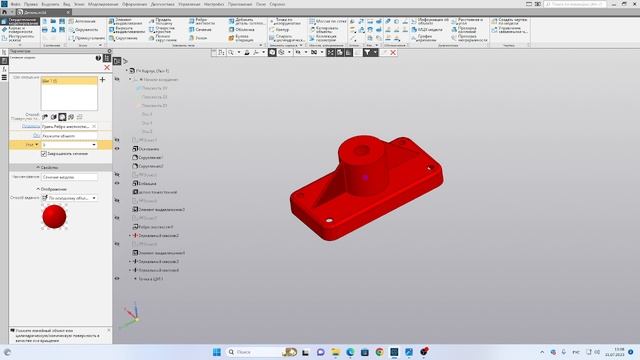Open the Правка menu
640x360 pixels.
[x=31, y=4]
